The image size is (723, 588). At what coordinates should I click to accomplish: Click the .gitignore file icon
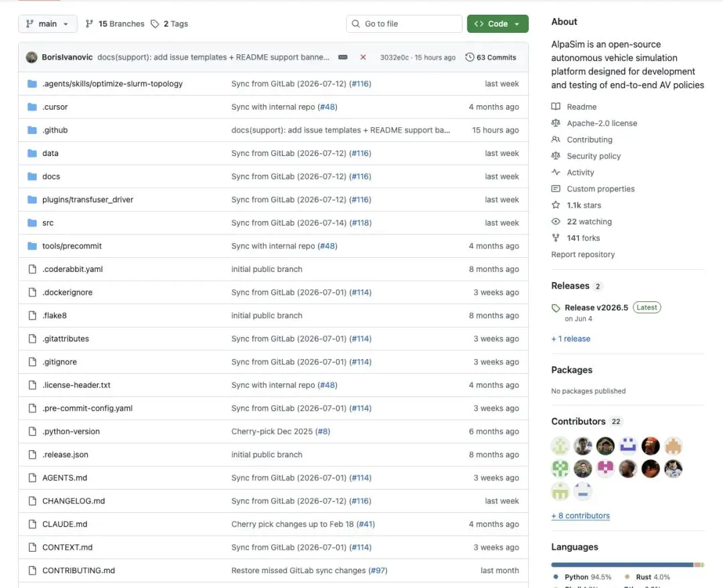tap(32, 362)
